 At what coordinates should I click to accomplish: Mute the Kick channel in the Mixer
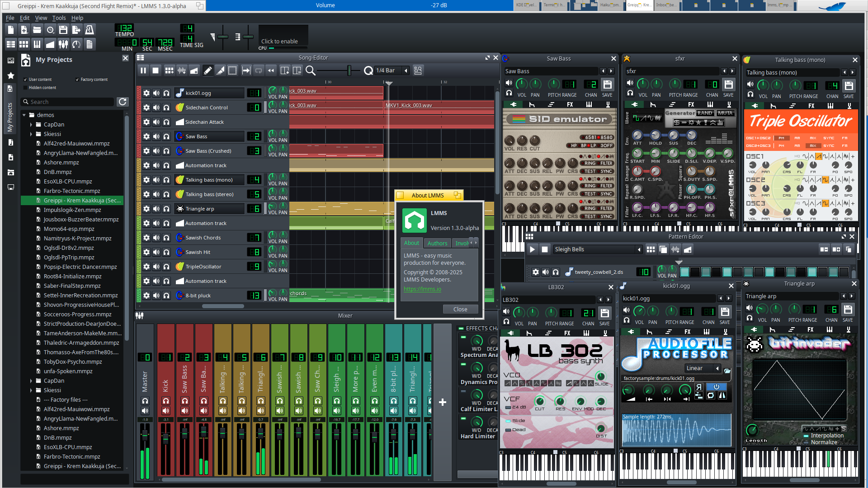pyautogui.click(x=166, y=411)
